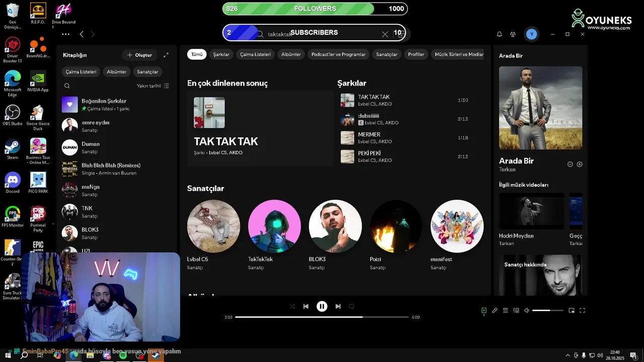This screenshot has height=362, width=644.
Task: Open Tarkan link under Arada Bir
Action: [x=507, y=169]
